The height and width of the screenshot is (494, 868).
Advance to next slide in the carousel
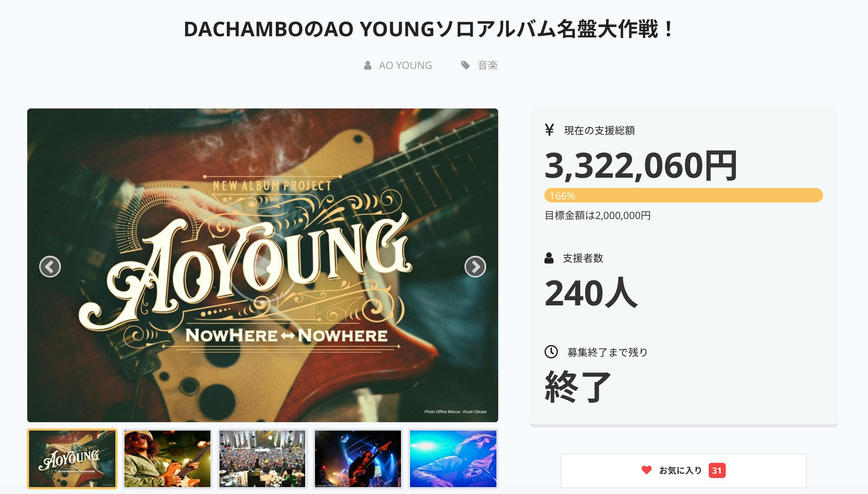click(475, 267)
